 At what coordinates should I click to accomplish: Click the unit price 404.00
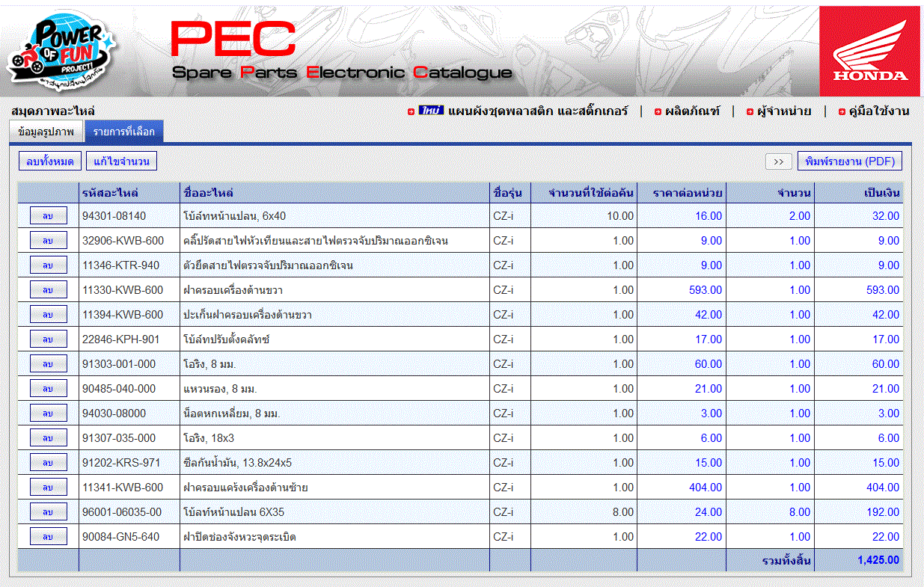706,488
